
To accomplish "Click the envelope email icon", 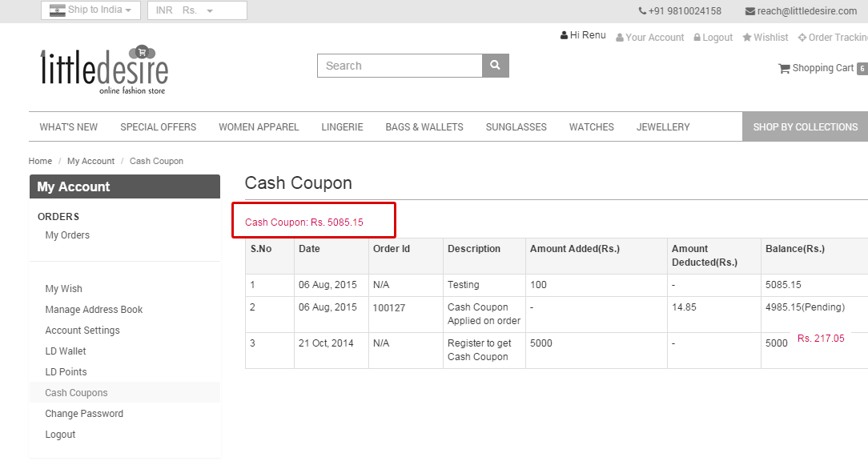I will 750,11.
